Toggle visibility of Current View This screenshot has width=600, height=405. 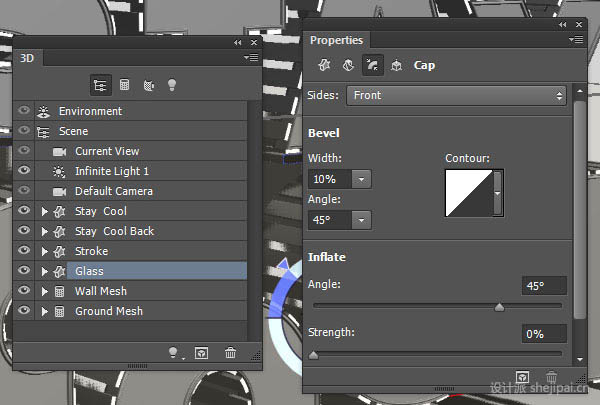pyautogui.click(x=24, y=150)
